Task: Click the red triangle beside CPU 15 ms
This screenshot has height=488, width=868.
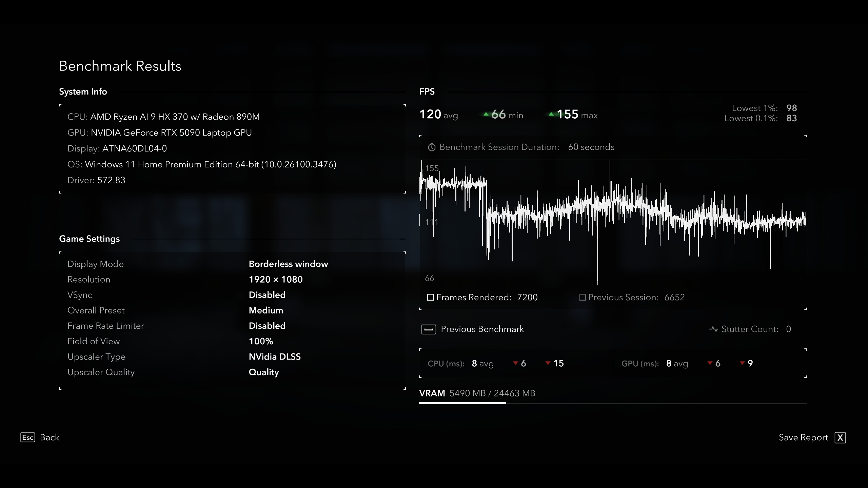Action: [x=548, y=363]
